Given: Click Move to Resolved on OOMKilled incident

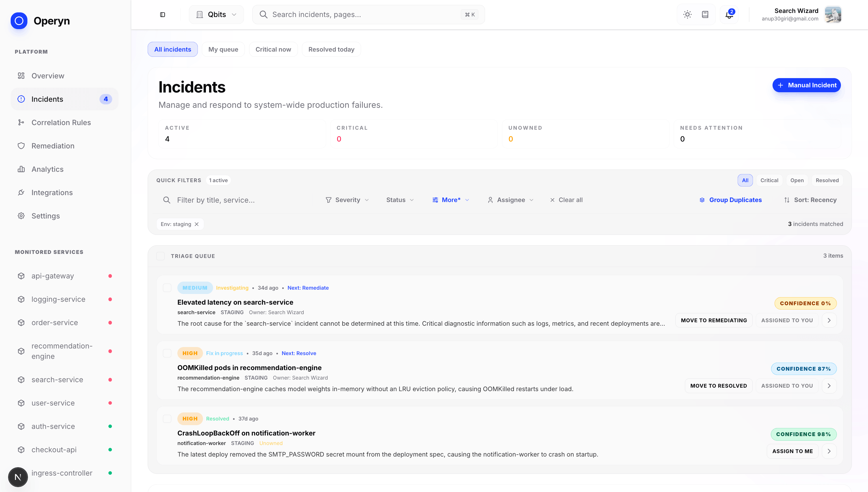Looking at the screenshot, I should tap(719, 386).
